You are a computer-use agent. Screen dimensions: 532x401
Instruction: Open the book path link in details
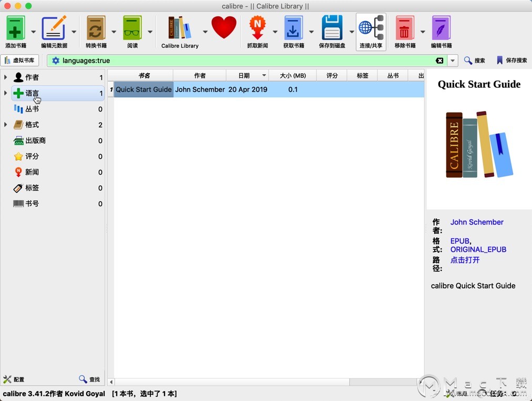465,260
